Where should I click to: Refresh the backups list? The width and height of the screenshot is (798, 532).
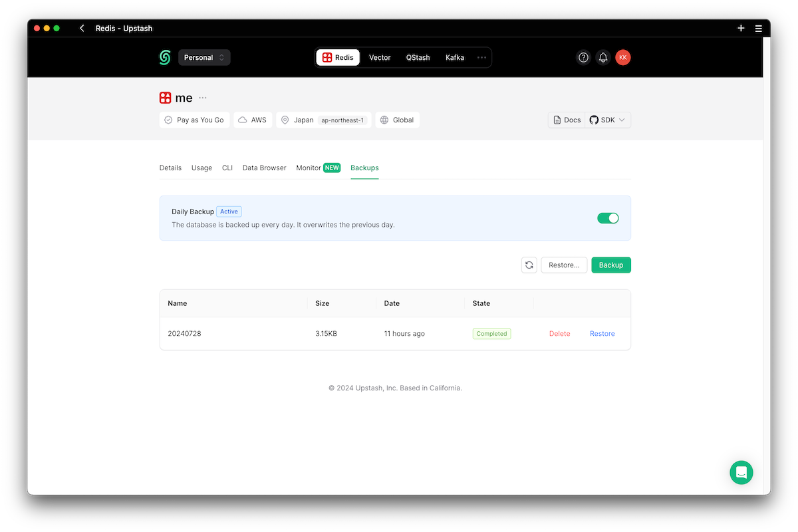tap(529, 265)
